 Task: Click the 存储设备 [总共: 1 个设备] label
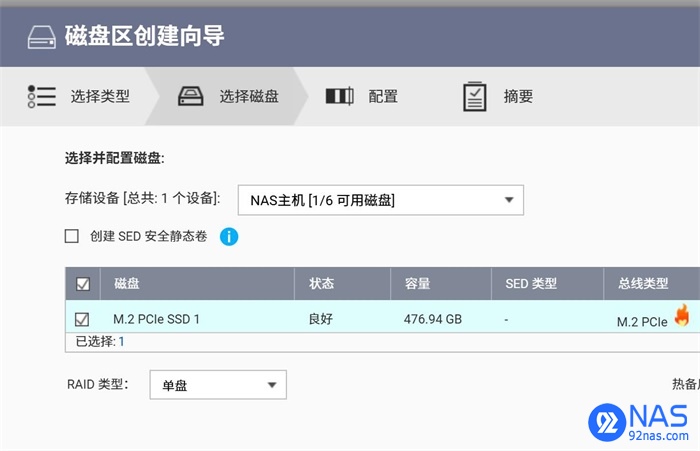[x=142, y=198]
